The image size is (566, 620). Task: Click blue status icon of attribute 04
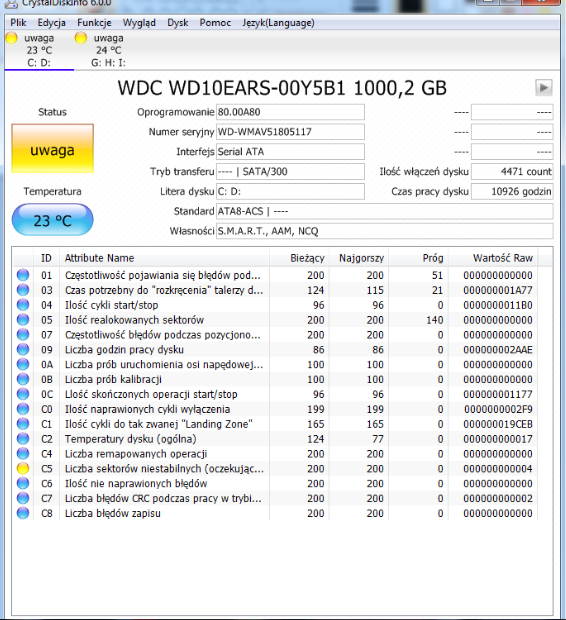(23, 305)
